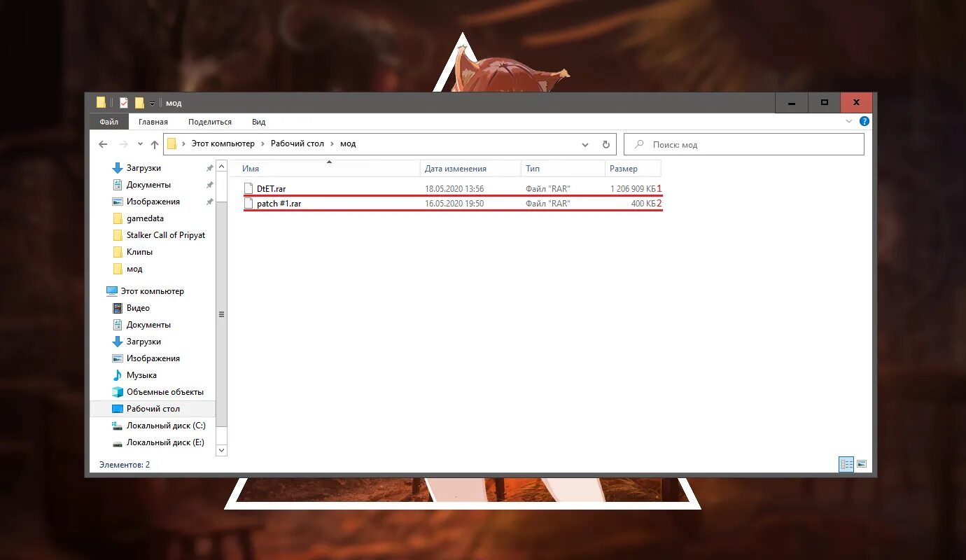The width and height of the screenshot is (966, 560).
Task: Click folder icon in address bar
Action: coord(171,144)
